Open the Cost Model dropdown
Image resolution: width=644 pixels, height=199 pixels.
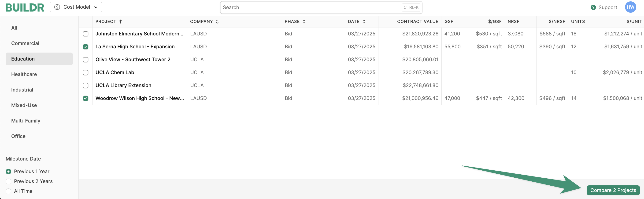coord(76,7)
